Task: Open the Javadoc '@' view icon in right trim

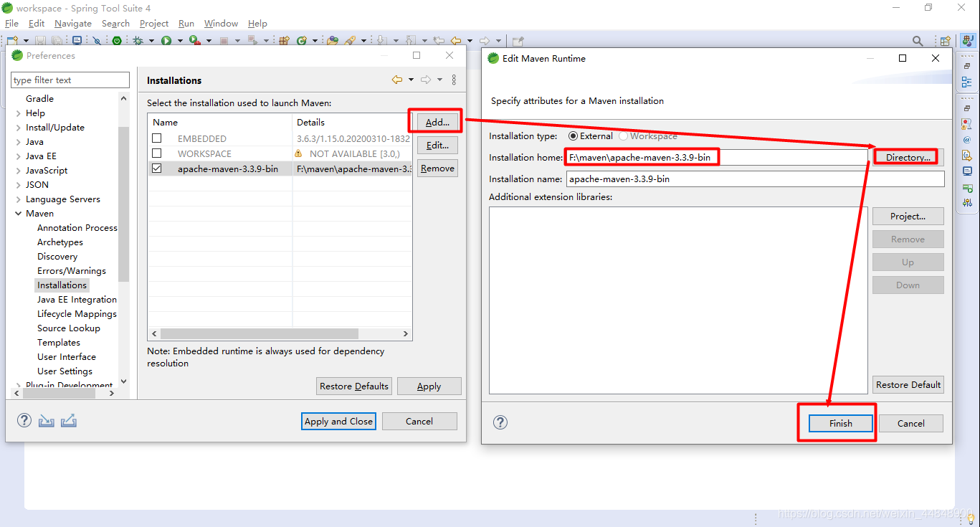Action: [x=967, y=140]
